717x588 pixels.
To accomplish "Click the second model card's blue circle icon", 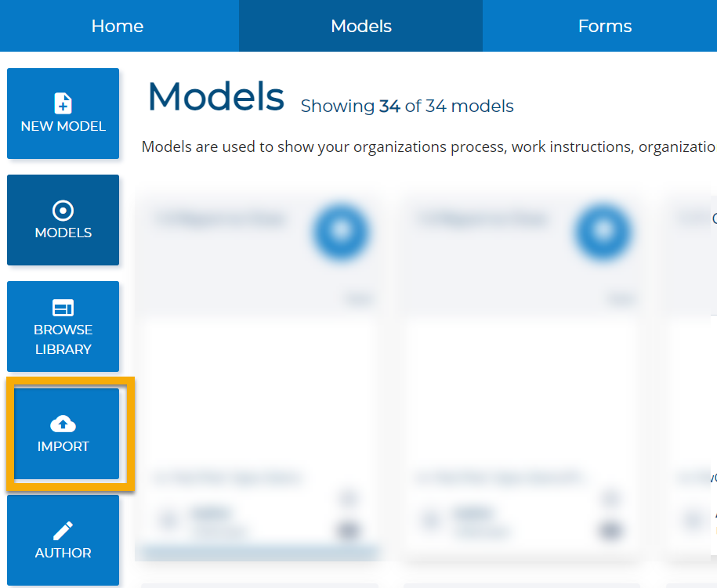I will 603,233.
